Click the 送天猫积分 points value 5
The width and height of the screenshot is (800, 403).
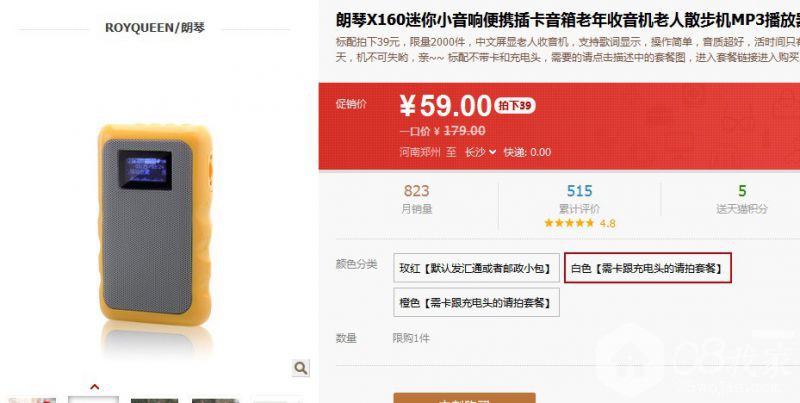[x=742, y=191]
